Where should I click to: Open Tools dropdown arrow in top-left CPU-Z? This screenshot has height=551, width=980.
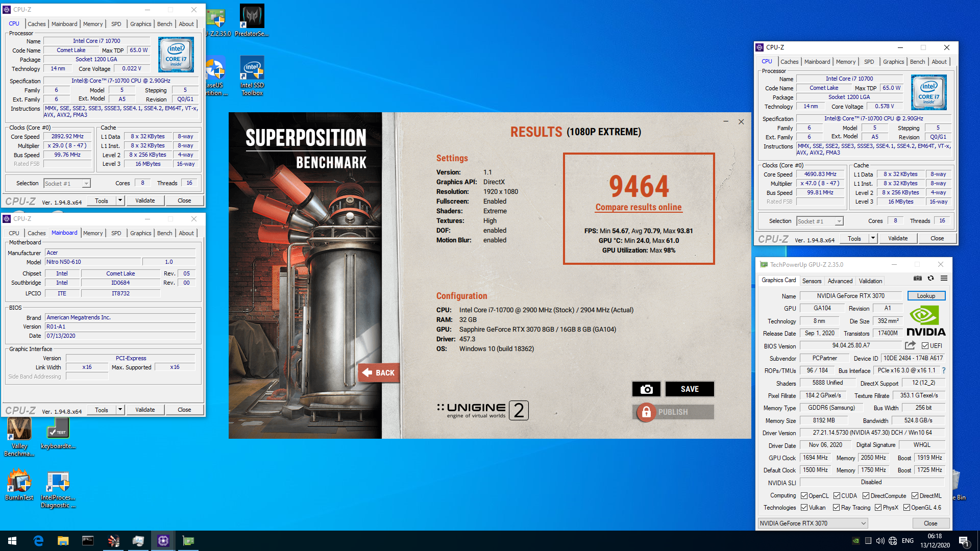[120, 201]
